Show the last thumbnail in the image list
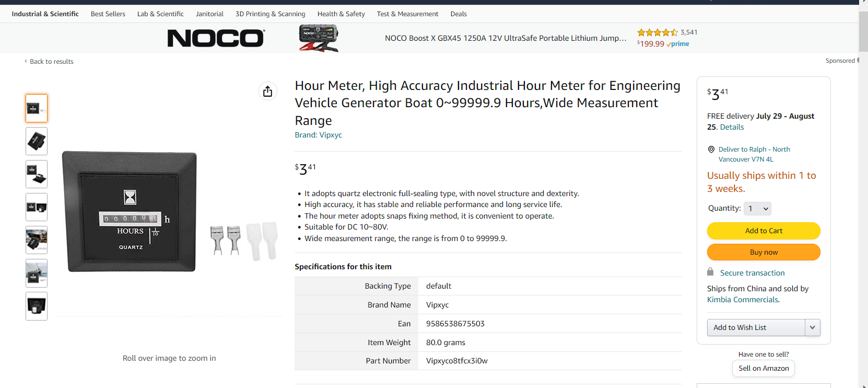This screenshot has height=388, width=868. coord(37,306)
